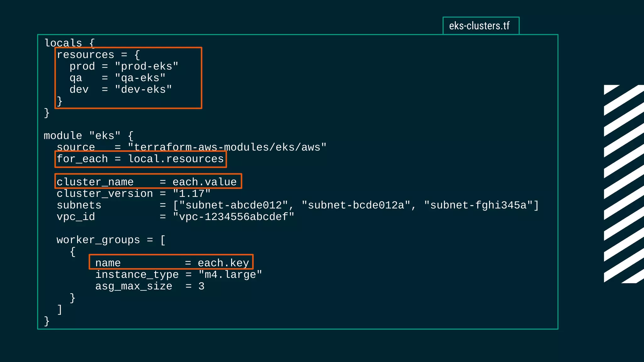Click the qa = "qa-eks" entry

pos(117,78)
